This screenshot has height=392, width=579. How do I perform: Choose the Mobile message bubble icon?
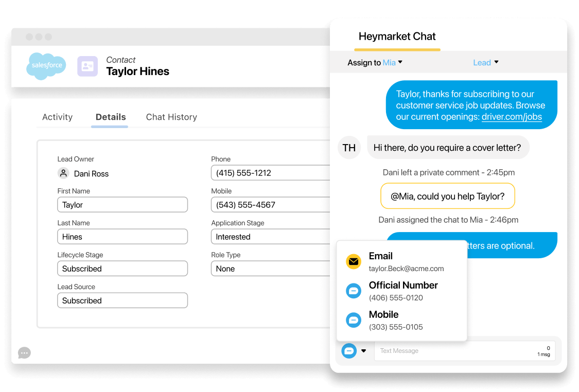[353, 320]
